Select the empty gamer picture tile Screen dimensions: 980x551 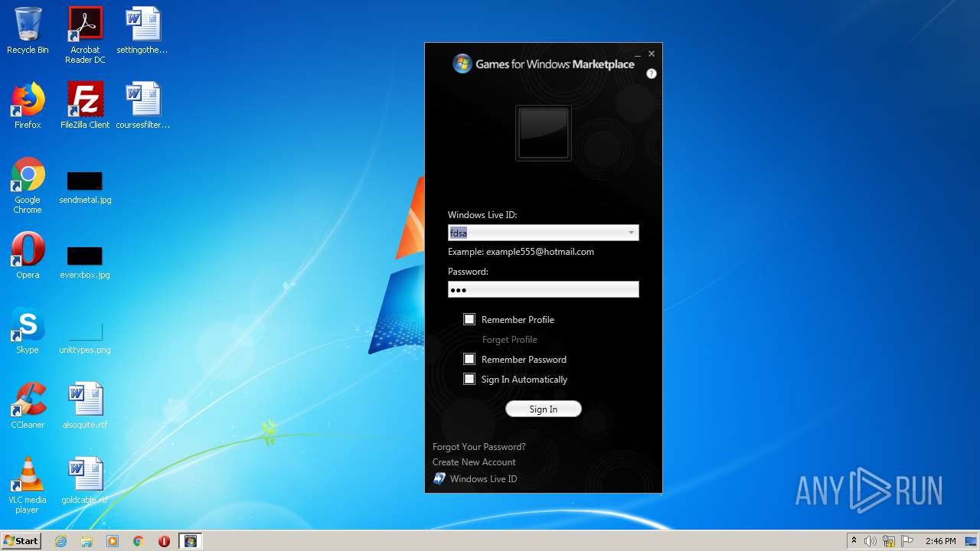[544, 133]
